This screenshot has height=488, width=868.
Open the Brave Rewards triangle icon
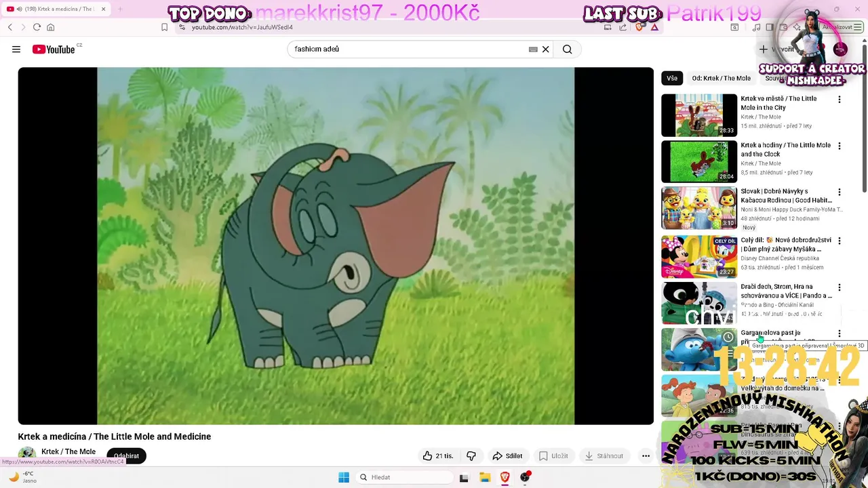[x=654, y=27]
